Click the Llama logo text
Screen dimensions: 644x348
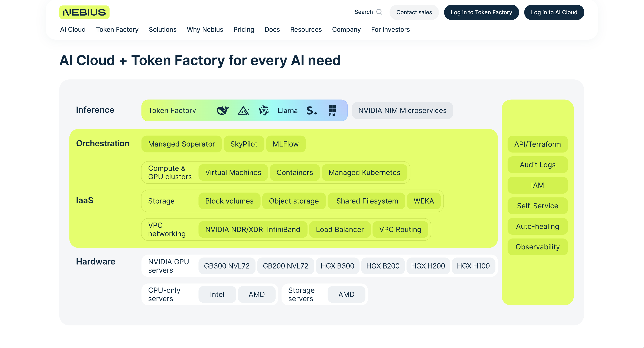coord(287,110)
